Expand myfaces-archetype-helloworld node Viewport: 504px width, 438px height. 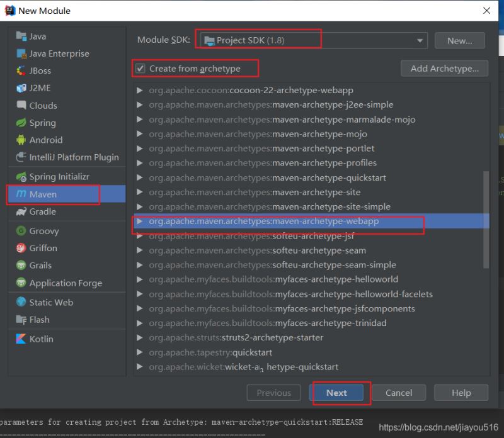139,279
